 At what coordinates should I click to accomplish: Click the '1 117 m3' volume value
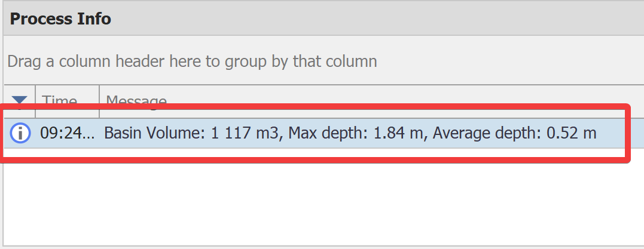[x=245, y=133]
